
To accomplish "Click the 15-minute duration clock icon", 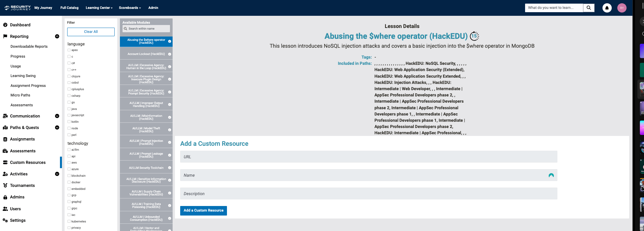I will (x=474, y=36).
